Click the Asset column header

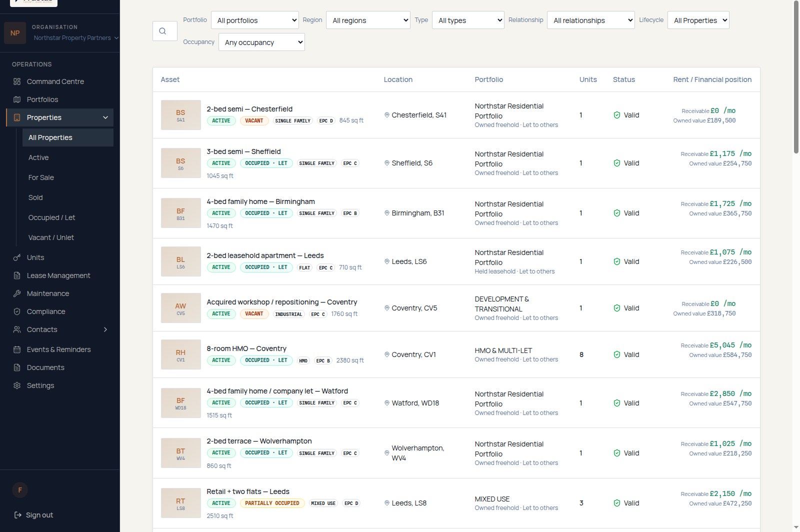pyautogui.click(x=170, y=79)
